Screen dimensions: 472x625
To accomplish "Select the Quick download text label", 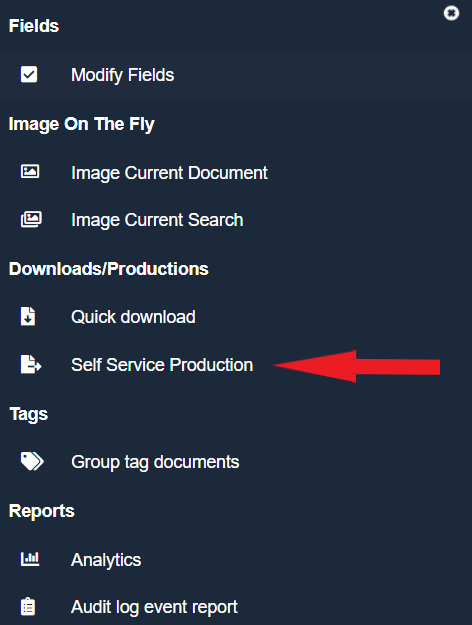I will tap(133, 317).
